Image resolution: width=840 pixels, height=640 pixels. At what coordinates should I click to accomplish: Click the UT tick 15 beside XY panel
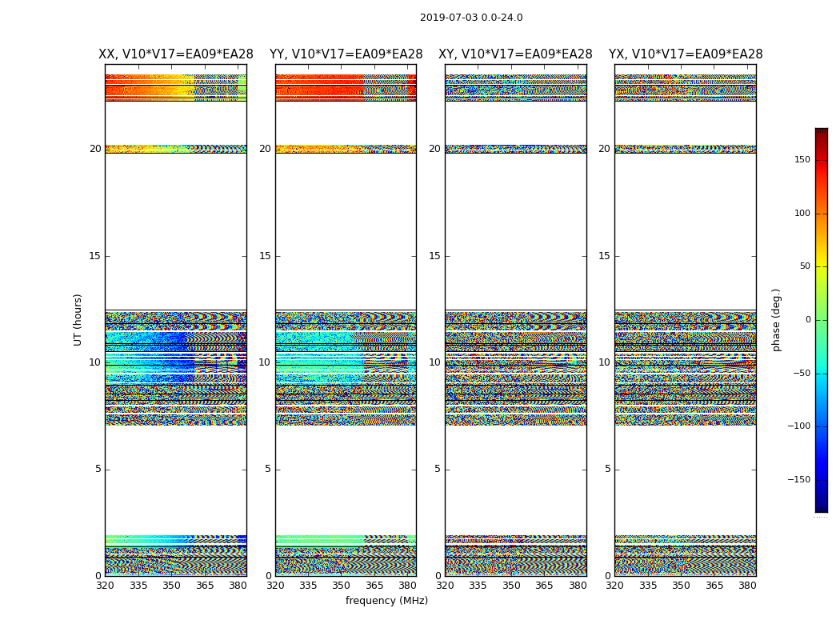coord(434,255)
